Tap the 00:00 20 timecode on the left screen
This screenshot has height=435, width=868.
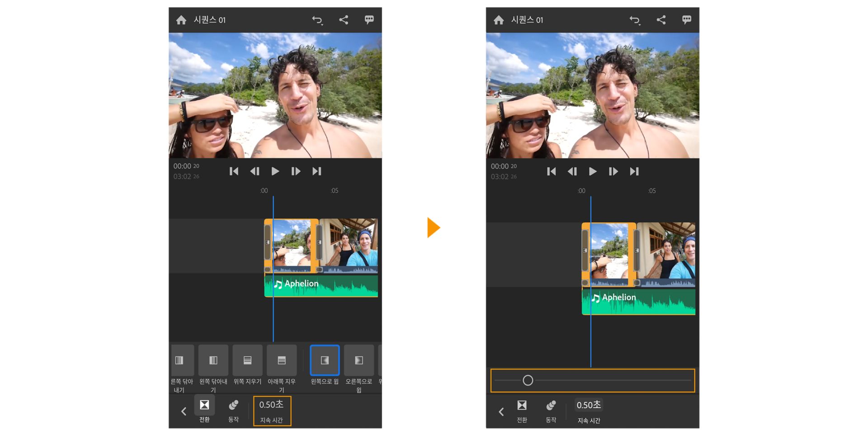[186, 166]
